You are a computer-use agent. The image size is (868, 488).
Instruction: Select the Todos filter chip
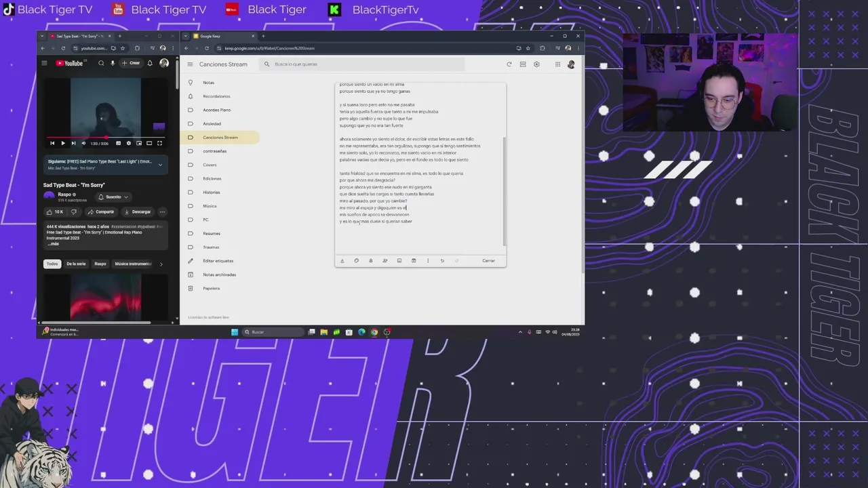click(52, 264)
